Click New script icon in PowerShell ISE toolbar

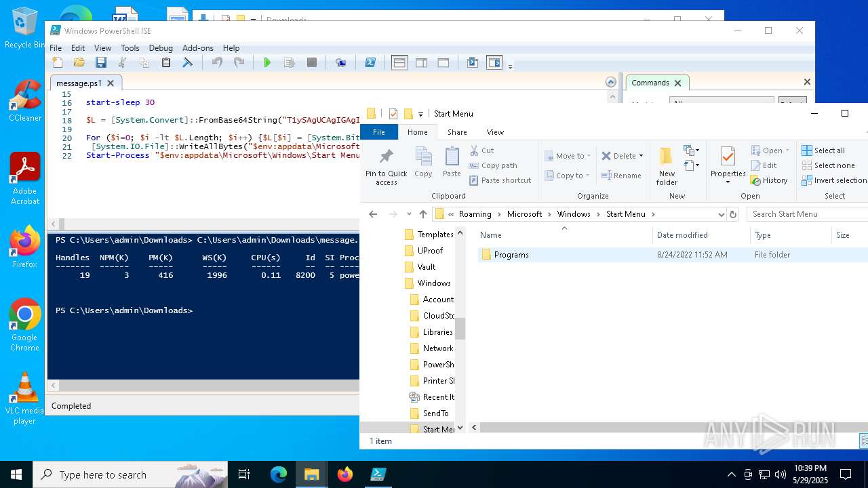click(58, 62)
